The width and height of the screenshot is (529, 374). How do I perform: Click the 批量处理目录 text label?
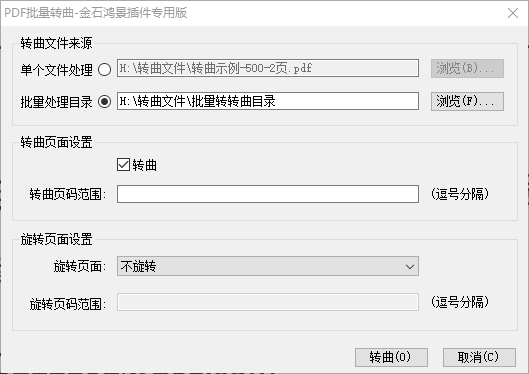(x=56, y=102)
